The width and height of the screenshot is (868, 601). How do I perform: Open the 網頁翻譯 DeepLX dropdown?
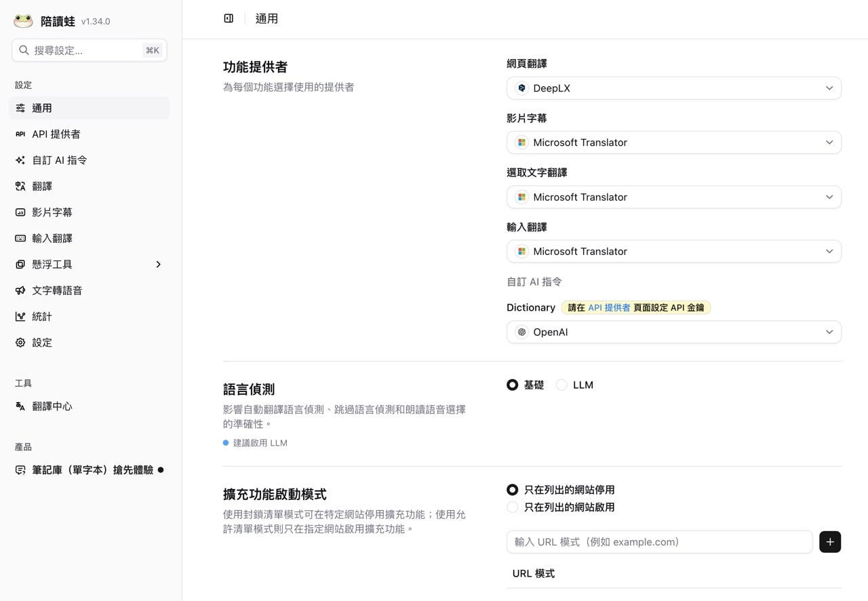coord(674,88)
